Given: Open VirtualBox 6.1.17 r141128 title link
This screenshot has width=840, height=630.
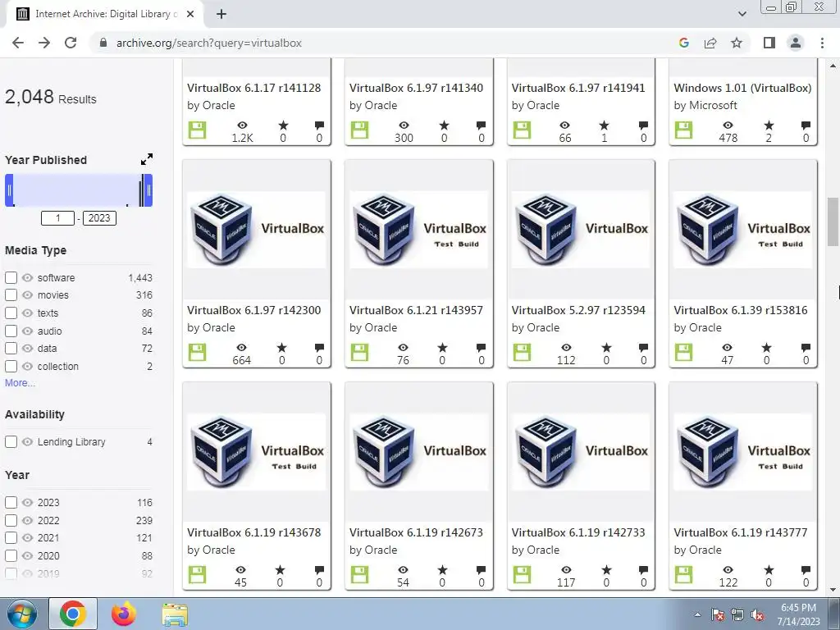Looking at the screenshot, I should (x=254, y=88).
